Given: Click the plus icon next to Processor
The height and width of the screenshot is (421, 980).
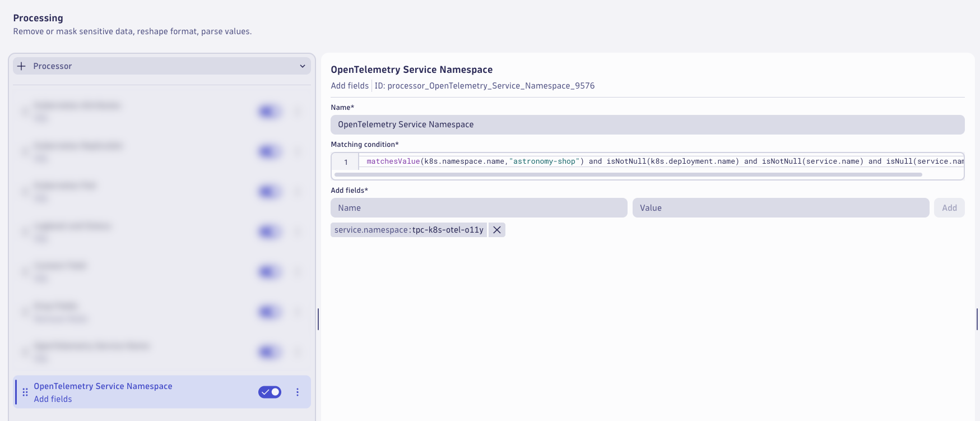Looking at the screenshot, I should tap(21, 66).
